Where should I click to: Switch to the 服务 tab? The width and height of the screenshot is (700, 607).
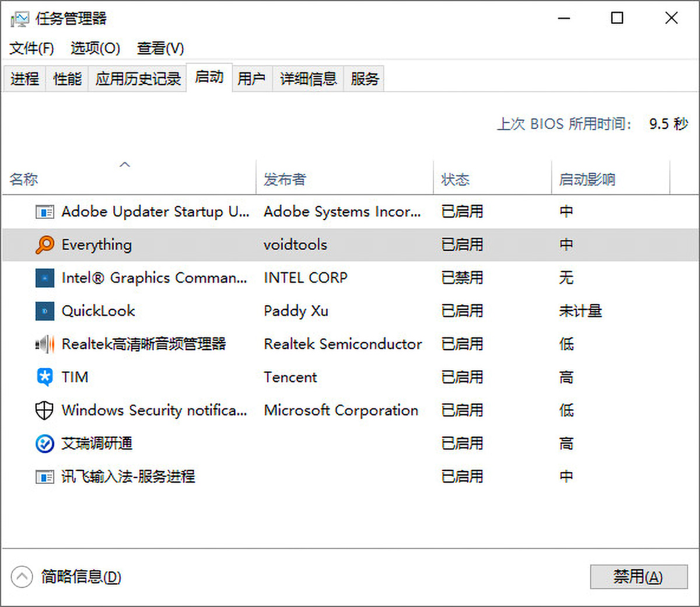364,79
